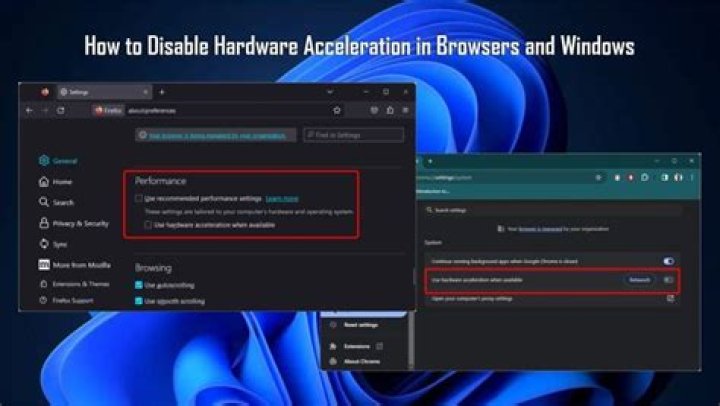Open Privacy & Security settings category
This screenshot has height=406, width=720.
click(74, 224)
